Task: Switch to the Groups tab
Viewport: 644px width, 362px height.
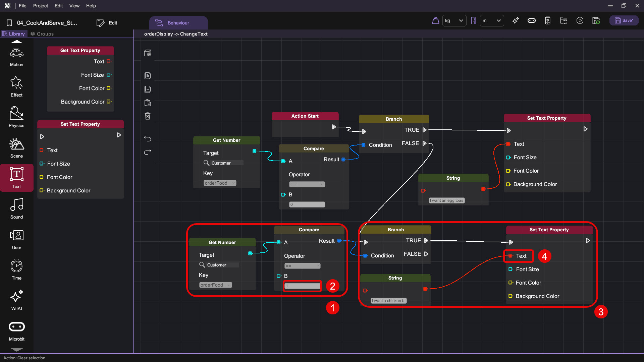Action: (42, 34)
